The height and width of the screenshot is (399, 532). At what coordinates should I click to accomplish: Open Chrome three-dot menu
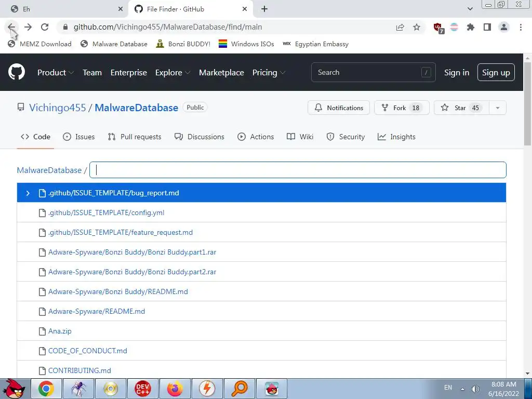[x=521, y=27]
